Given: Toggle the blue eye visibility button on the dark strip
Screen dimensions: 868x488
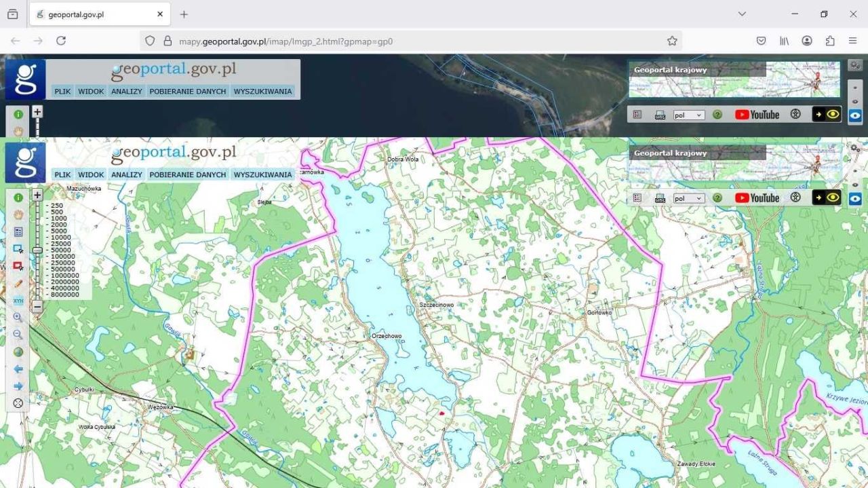Looking at the screenshot, I should (855, 115).
